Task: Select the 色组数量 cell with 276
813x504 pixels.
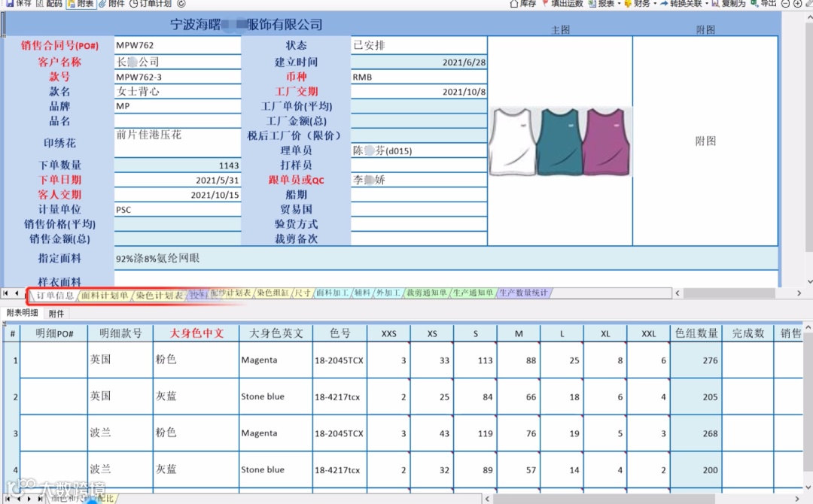Action: tap(696, 360)
